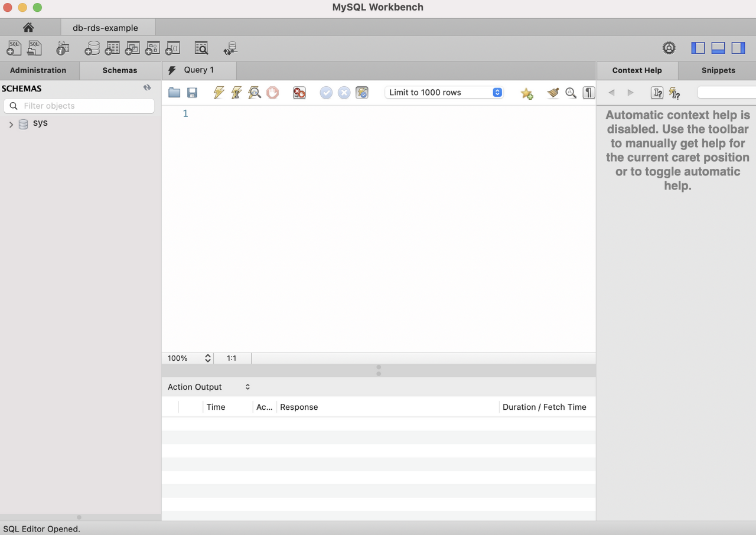The width and height of the screenshot is (756, 535).
Task: Select the sys schema
Action: click(40, 123)
